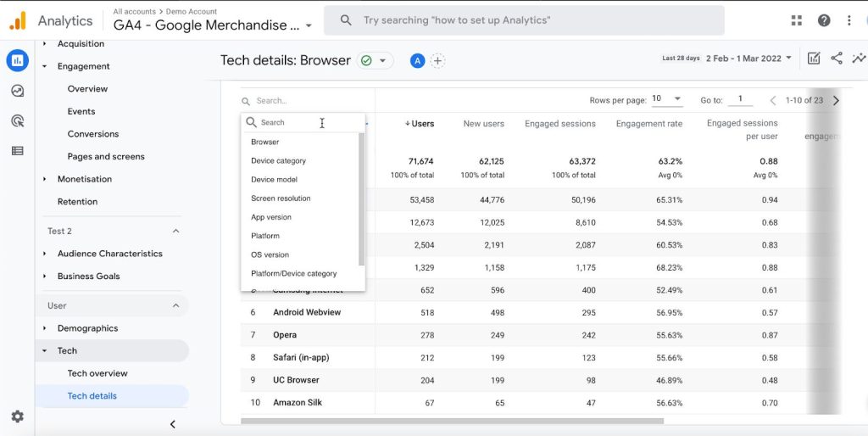Sort table by Users column
The image size is (868, 436).
(420, 124)
